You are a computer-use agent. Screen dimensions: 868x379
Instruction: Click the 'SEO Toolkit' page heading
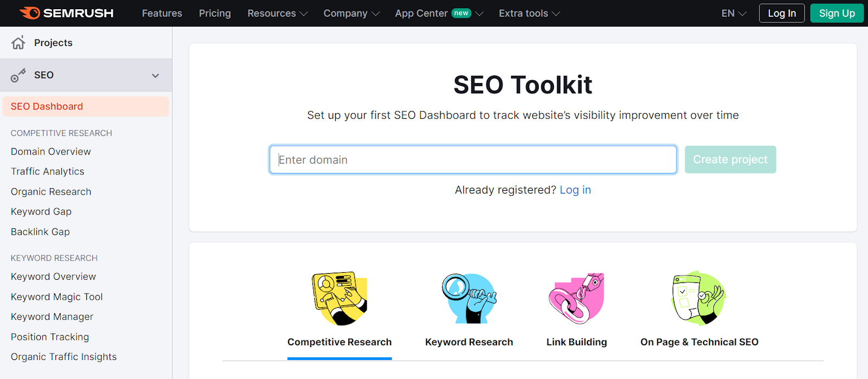coord(523,85)
